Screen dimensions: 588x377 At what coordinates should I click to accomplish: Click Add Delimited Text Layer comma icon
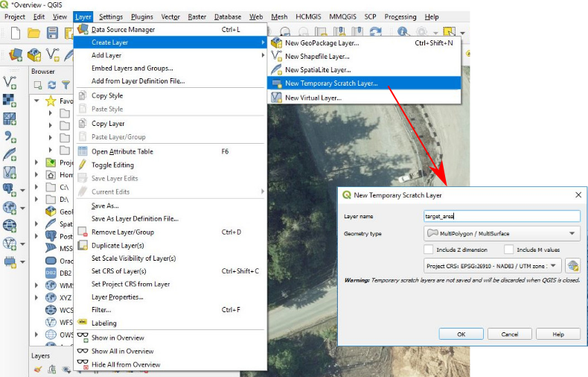pyautogui.click(x=10, y=136)
